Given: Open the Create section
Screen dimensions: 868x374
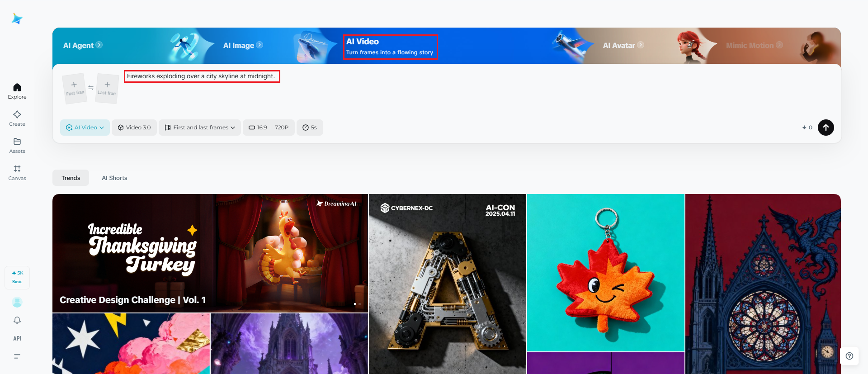Looking at the screenshot, I should [x=17, y=118].
